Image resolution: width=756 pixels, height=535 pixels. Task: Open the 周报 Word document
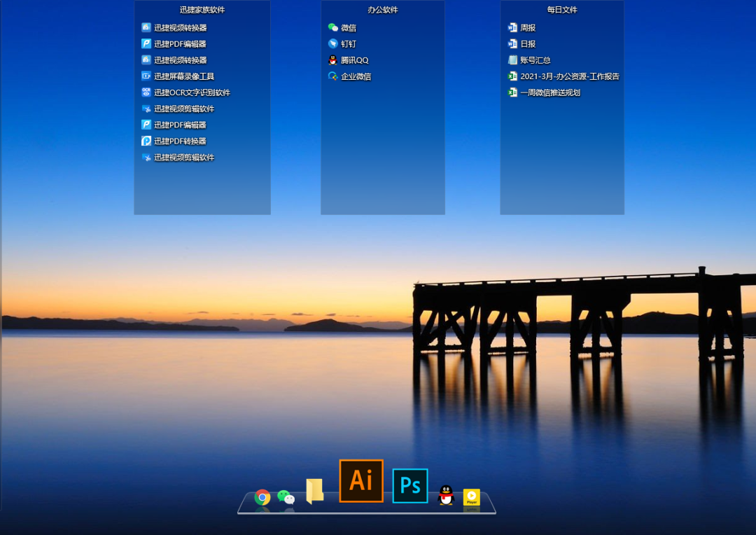(521, 27)
